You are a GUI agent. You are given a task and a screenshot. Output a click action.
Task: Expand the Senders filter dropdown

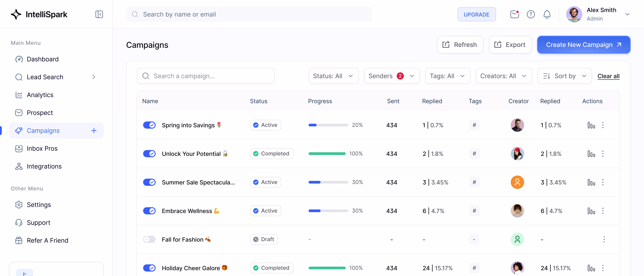pyautogui.click(x=391, y=76)
